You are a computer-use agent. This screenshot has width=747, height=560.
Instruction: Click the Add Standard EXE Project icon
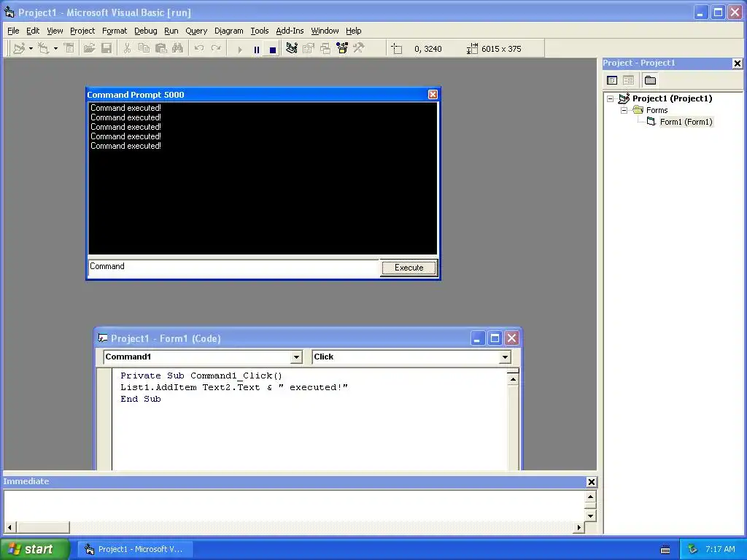click(x=19, y=48)
